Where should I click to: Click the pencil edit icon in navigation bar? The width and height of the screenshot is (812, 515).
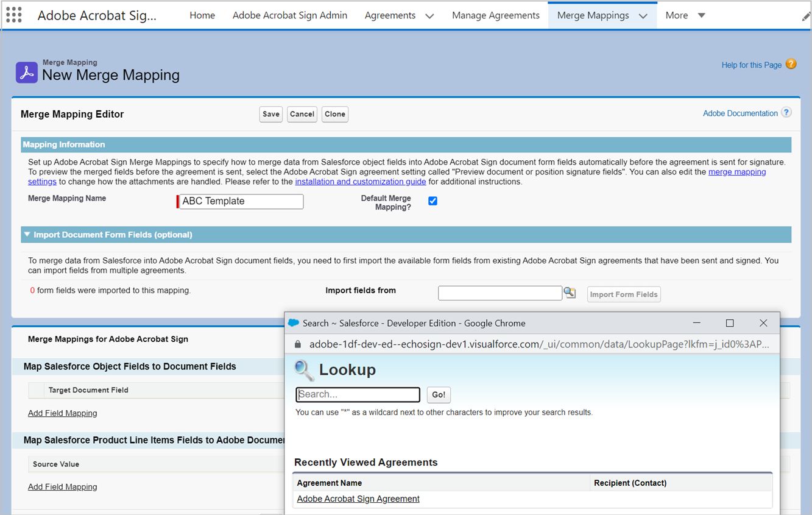coord(807,17)
